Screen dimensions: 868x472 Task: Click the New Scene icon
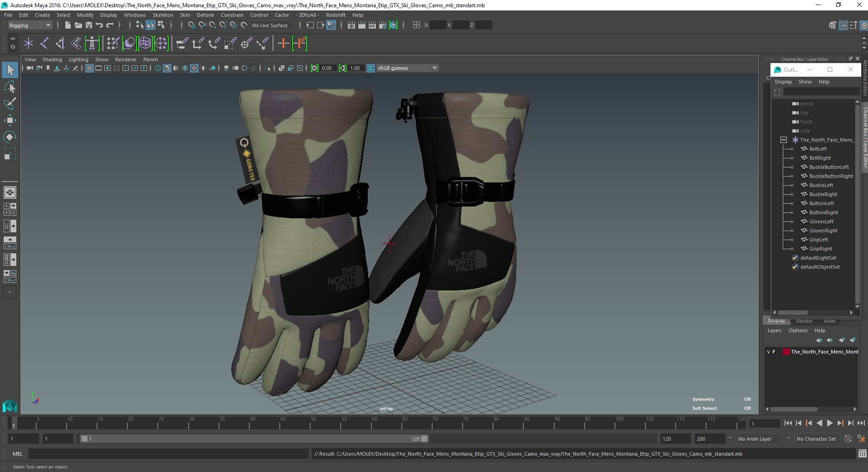68,25
